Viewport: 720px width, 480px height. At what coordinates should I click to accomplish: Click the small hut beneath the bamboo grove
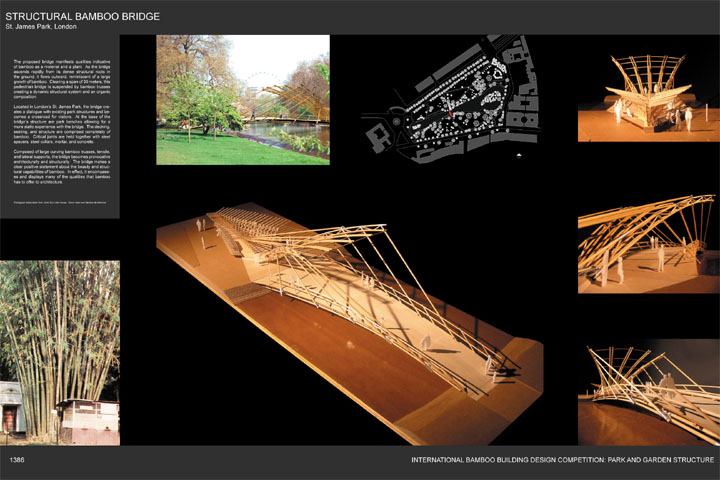[x=88, y=421]
